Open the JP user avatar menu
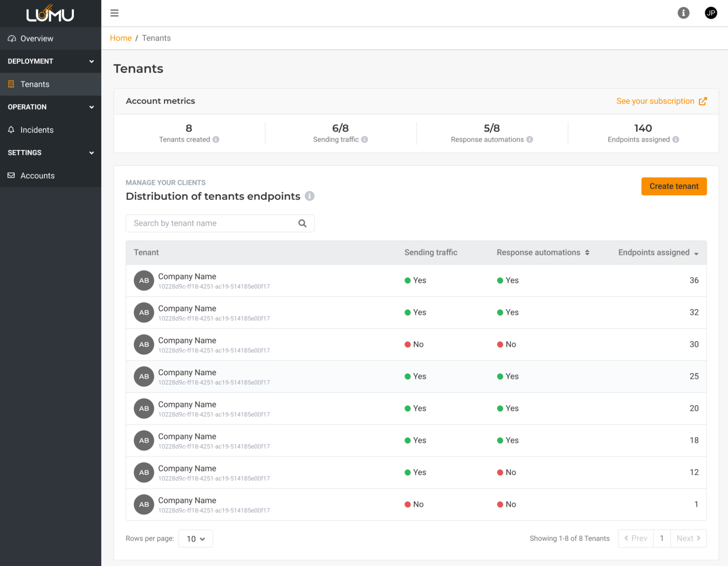The image size is (728, 566). click(711, 13)
